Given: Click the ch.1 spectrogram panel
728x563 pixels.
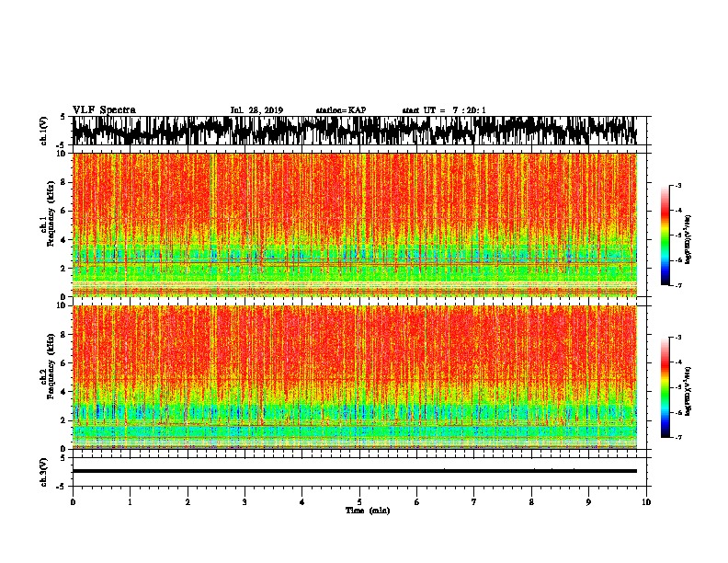Looking at the screenshot, I should (355, 224).
